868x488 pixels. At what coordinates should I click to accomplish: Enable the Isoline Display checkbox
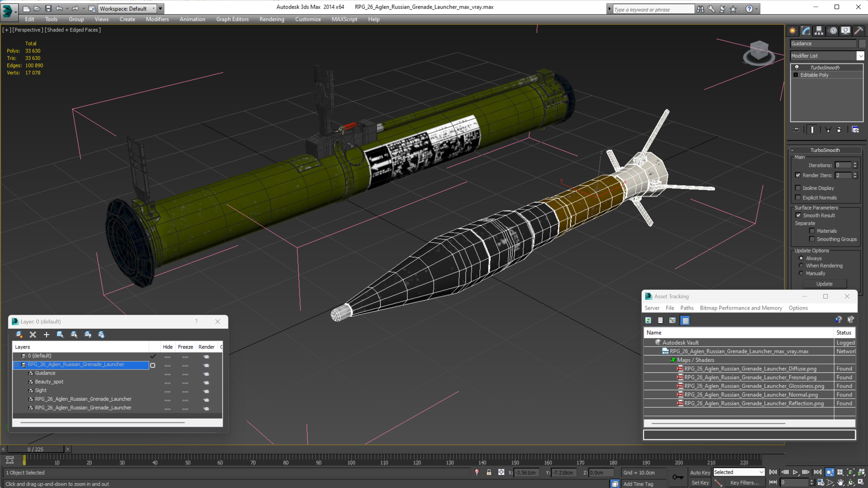(798, 188)
